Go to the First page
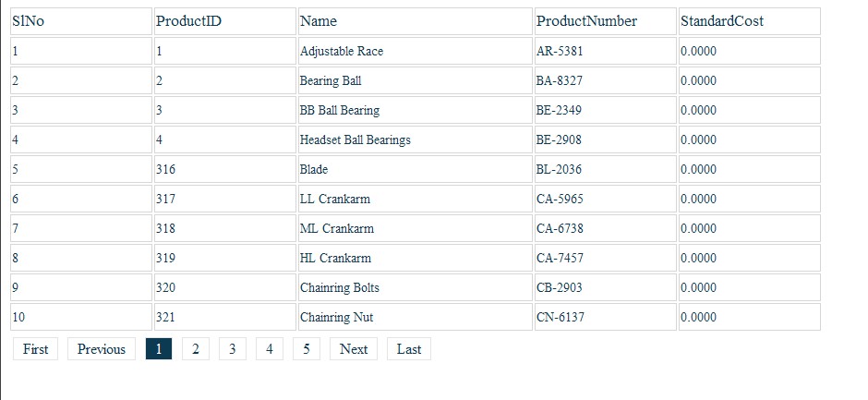Image resolution: width=868 pixels, height=400 pixels. pyautogui.click(x=35, y=349)
